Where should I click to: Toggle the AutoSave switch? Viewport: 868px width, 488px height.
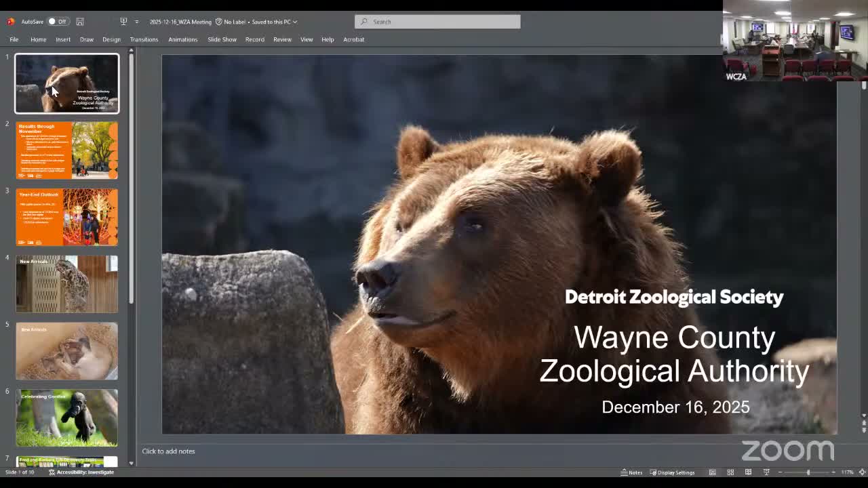pyautogui.click(x=57, y=22)
